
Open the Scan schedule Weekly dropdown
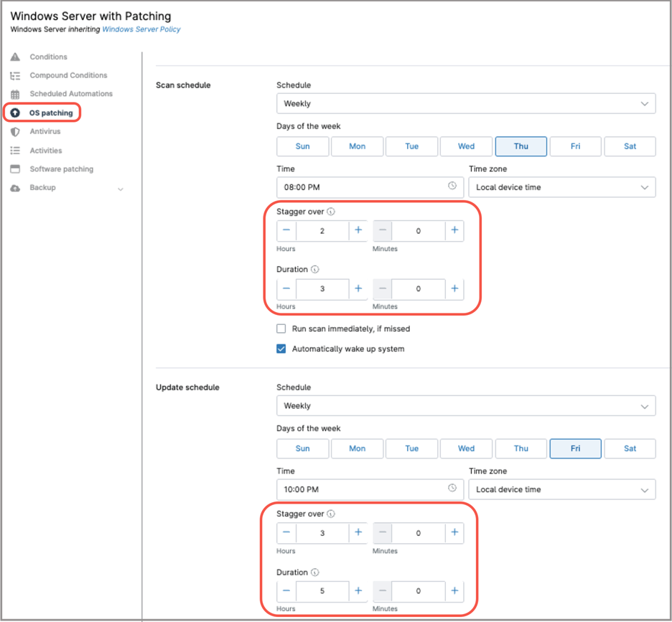click(x=465, y=103)
